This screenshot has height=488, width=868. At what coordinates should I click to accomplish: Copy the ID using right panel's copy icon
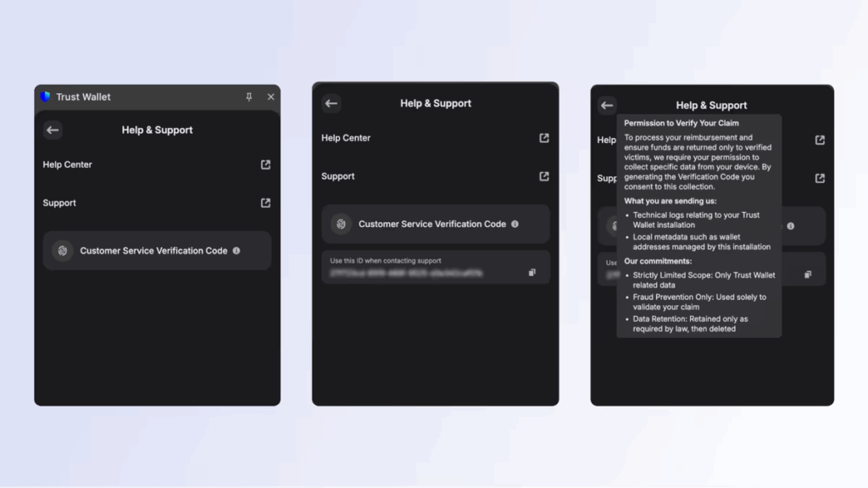coord(808,274)
